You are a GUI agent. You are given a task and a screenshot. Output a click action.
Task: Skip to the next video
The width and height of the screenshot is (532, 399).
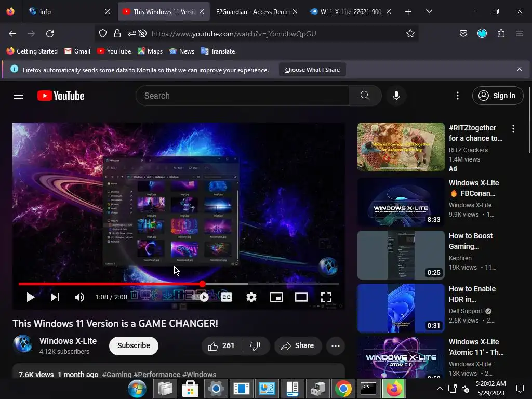(x=55, y=297)
